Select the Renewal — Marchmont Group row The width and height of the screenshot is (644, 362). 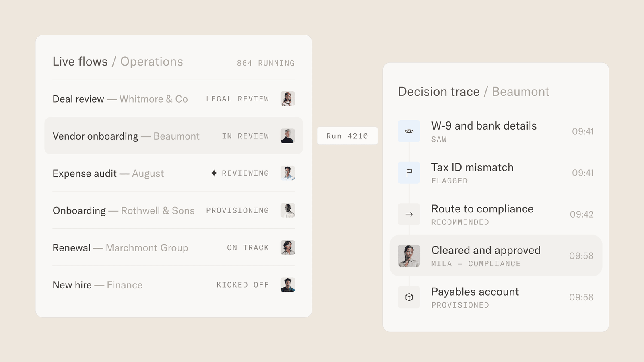tap(173, 247)
